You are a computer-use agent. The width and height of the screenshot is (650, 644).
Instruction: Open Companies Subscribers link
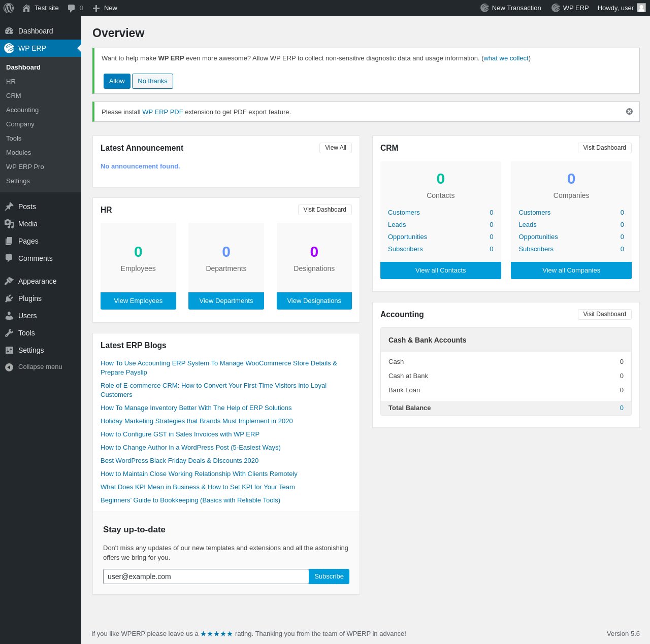[x=536, y=249]
